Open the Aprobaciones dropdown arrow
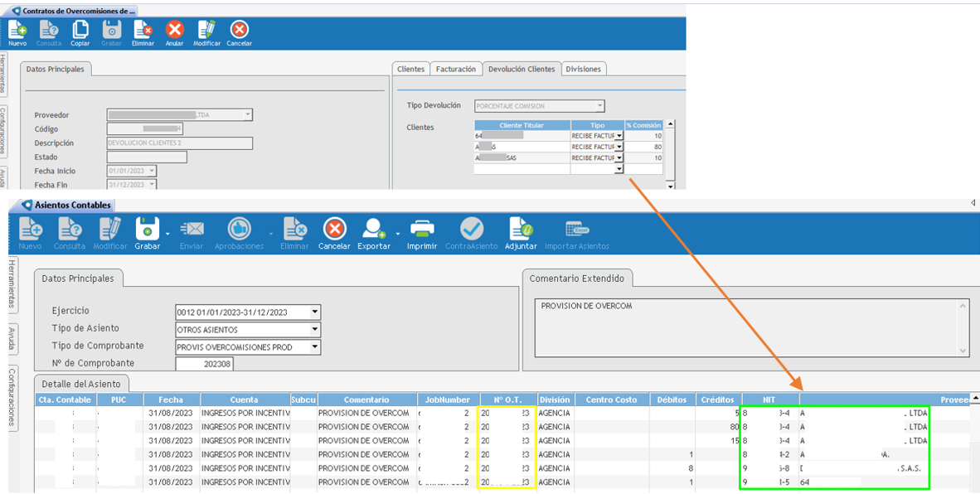Screen dimensions: 980x494 point(270,235)
